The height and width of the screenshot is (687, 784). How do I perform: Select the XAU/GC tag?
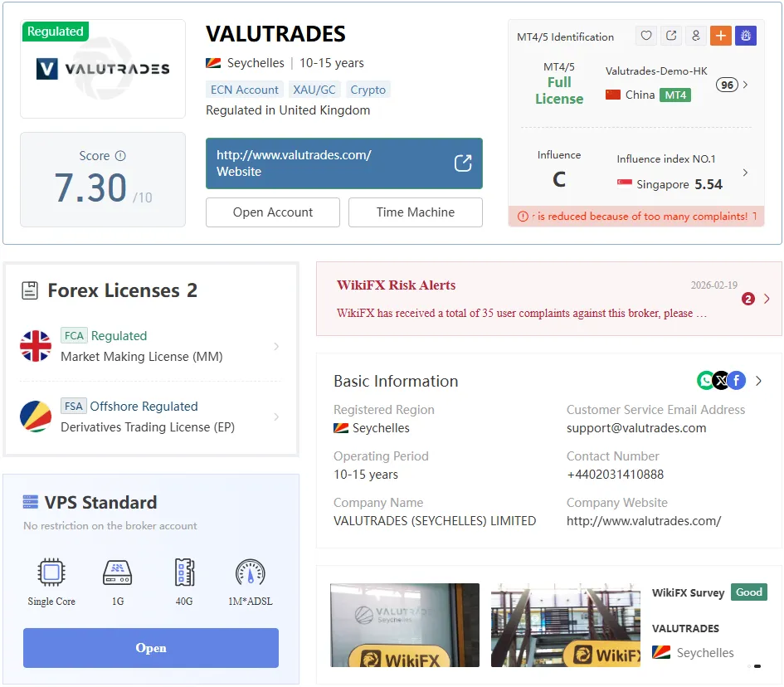coord(314,90)
